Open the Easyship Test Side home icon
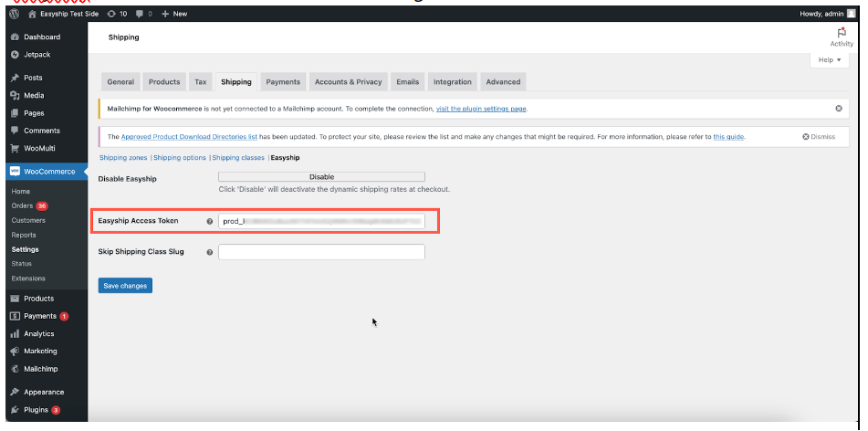The image size is (868, 431). click(x=32, y=14)
